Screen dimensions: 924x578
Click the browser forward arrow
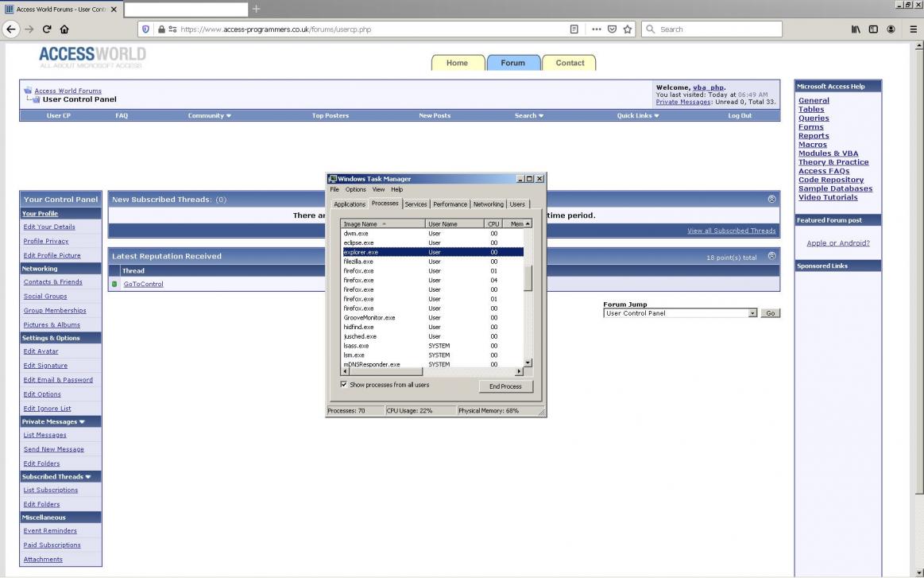click(x=29, y=29)
